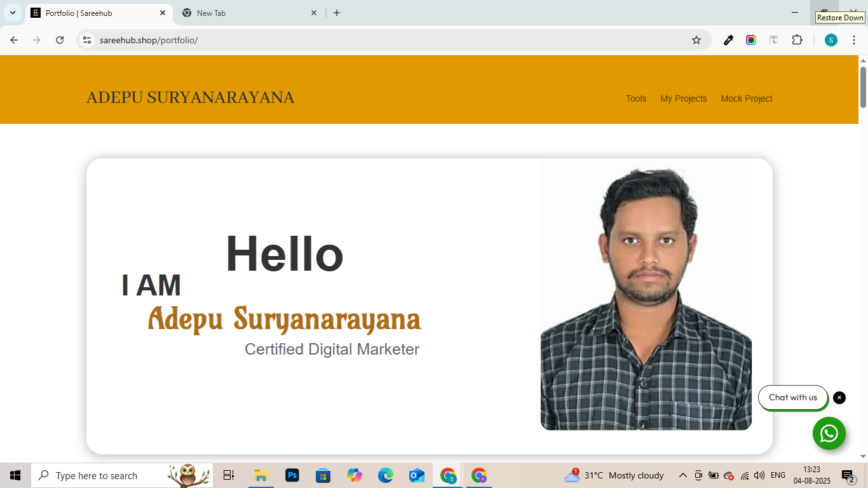Click the T text extension icon
The image size is (868, 488).
pos(774,40)
